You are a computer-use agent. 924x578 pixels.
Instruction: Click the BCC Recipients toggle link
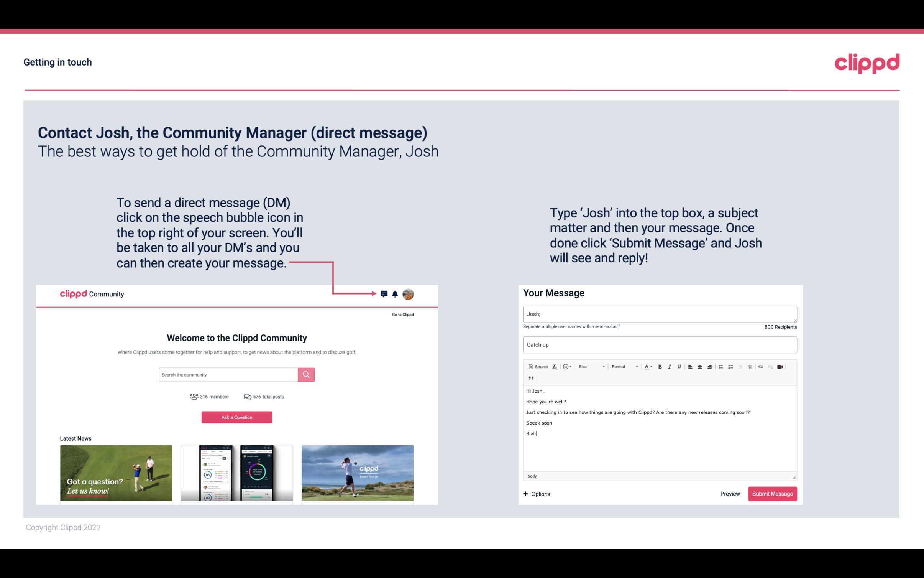click(780, 327)
